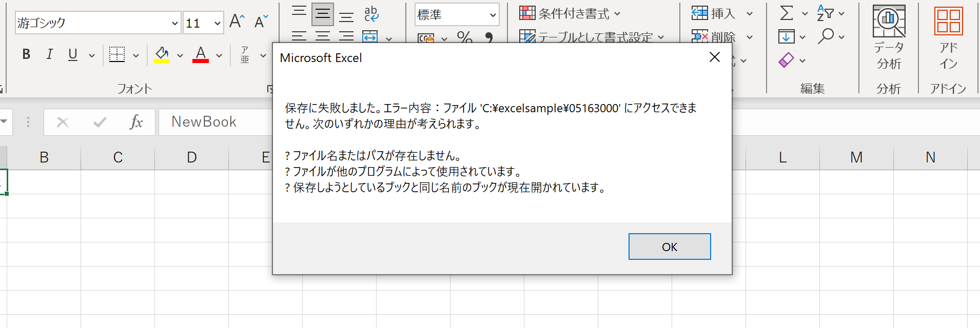Click formula bar cancel X icon

(x=63, y=122)
